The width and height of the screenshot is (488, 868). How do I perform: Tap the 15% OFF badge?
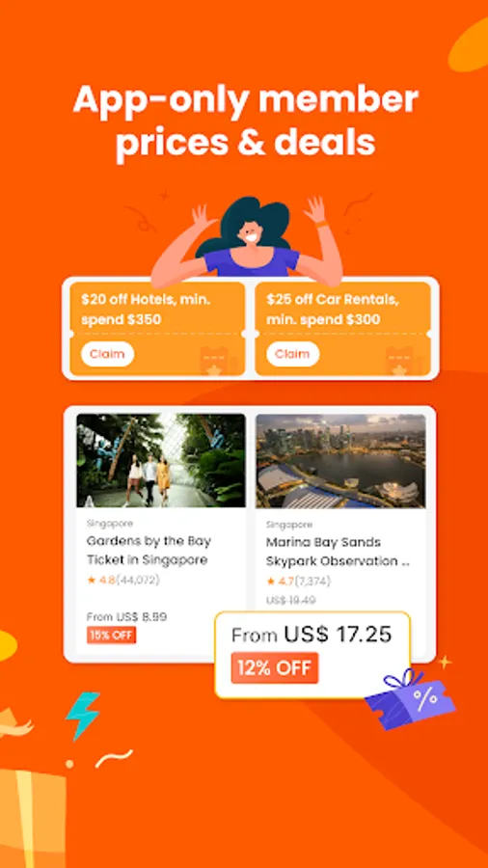111,636
